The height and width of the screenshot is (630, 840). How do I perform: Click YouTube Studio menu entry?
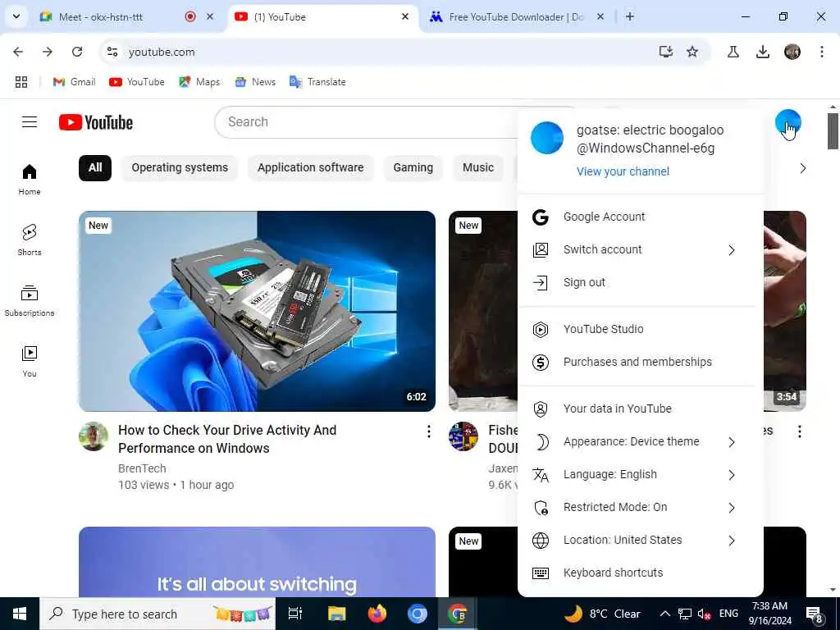[x=640, y=329]
